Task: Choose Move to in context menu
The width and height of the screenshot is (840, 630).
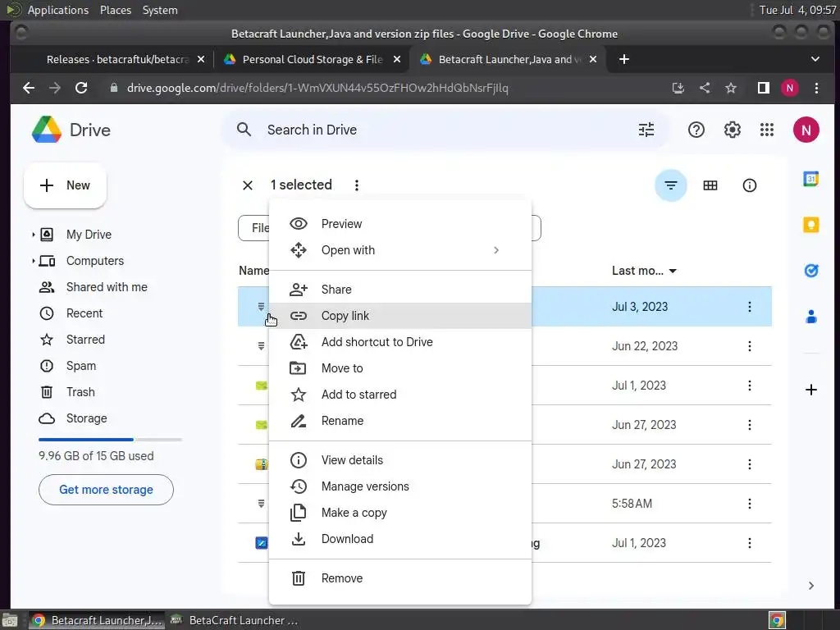Action: coord(399,368)
